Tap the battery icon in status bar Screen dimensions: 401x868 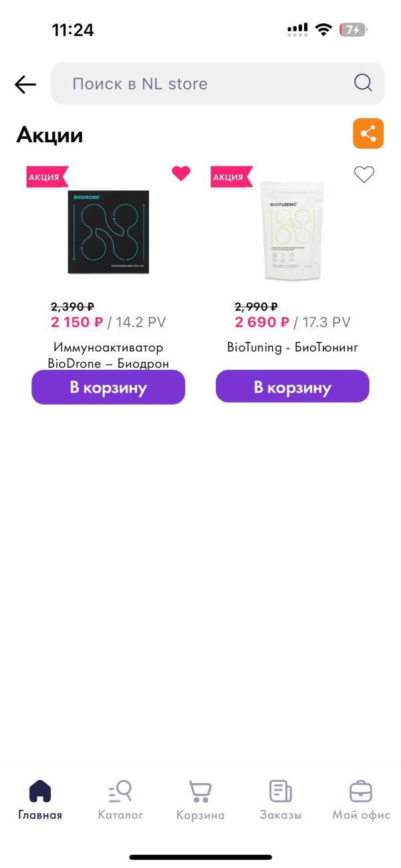tap(353, 30)
